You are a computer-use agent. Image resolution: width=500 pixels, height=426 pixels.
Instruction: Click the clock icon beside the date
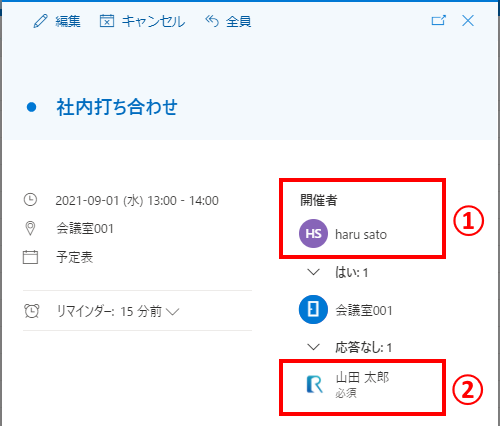[x=30, y=200]
